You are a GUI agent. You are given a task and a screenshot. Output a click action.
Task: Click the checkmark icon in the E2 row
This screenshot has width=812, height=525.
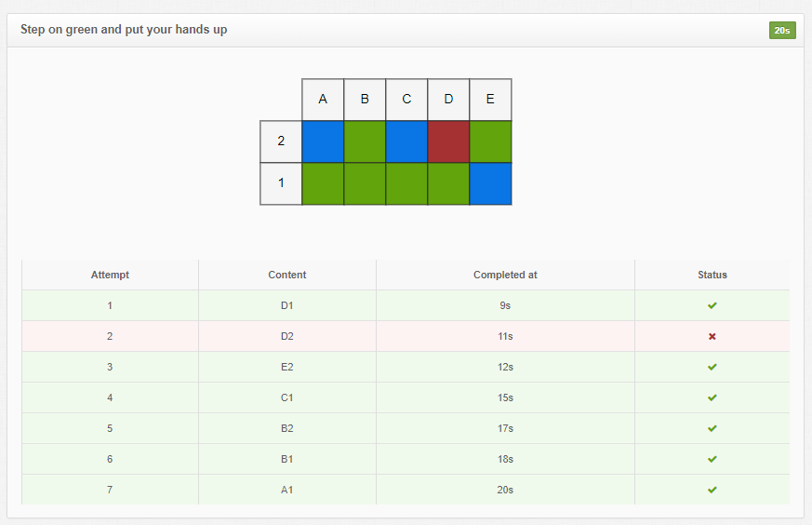[712, 367]
